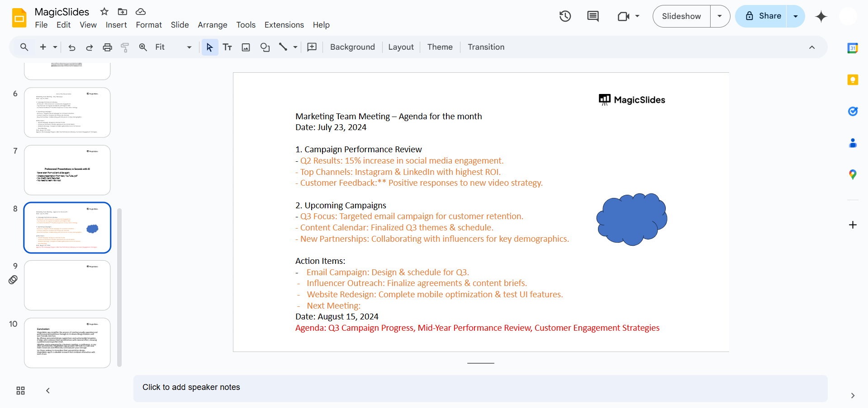This screenshot has width=868, height=408.
Task: Select slide 10 thumbnail
Action: pos(67,342)
